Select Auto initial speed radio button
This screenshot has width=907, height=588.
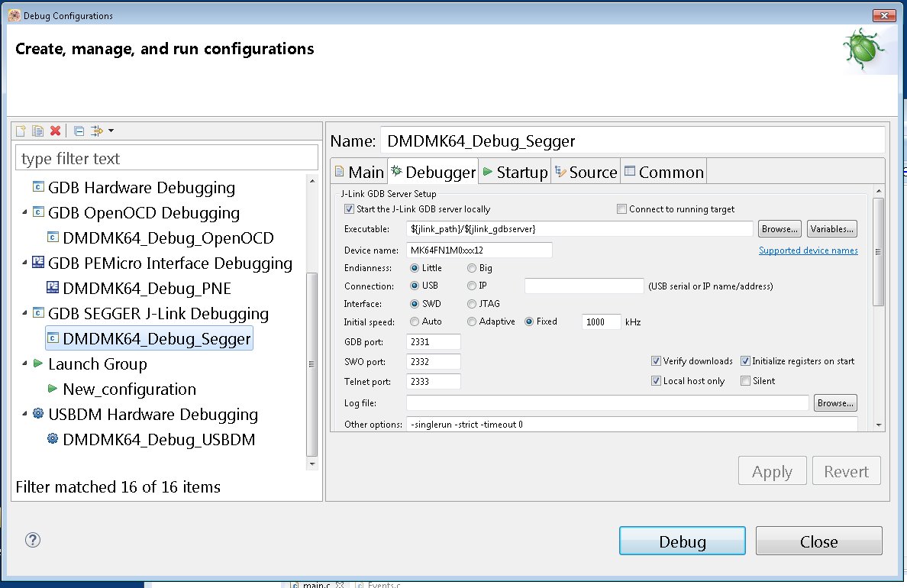(415, 321)
